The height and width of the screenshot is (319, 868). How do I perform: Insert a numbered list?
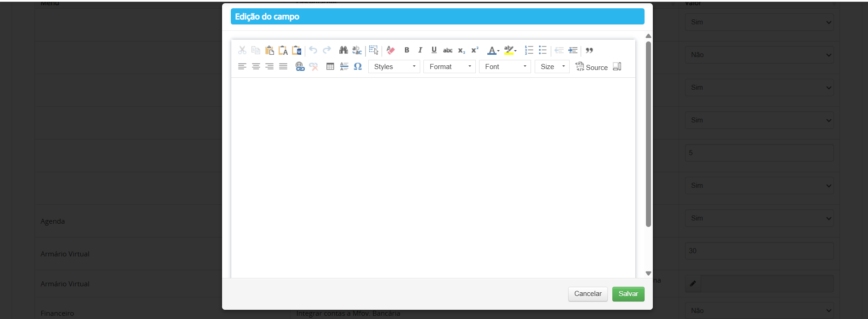pyautogui.click(x=529, y=50)
